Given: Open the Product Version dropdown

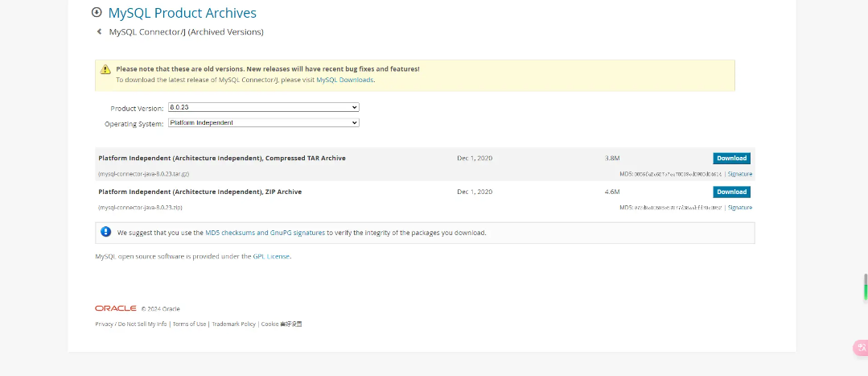Looking at the screenshot, I should (x=264, y=107).
